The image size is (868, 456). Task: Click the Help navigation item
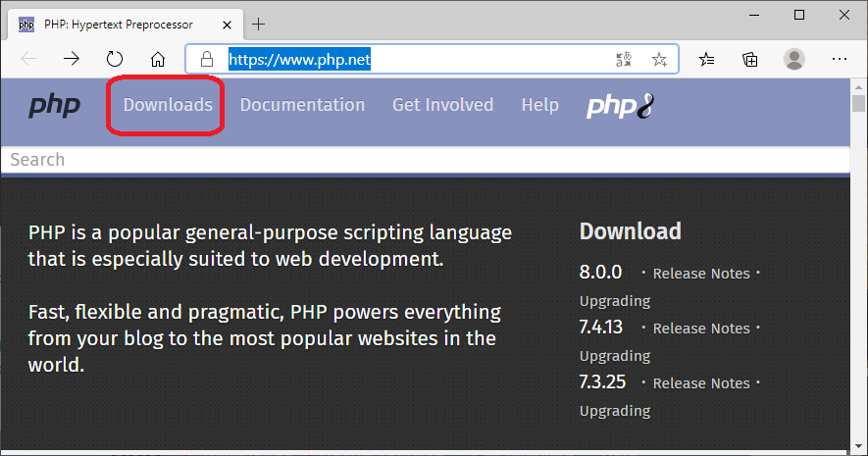[539, 105]
